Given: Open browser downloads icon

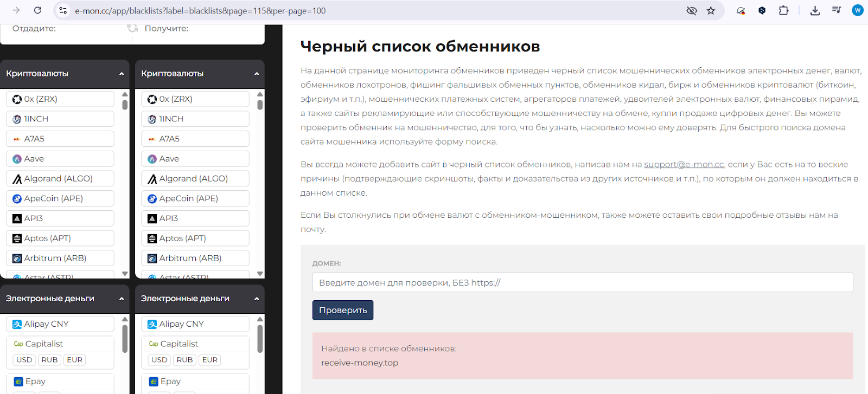Looking at the screenshot, I should point(815,10).
